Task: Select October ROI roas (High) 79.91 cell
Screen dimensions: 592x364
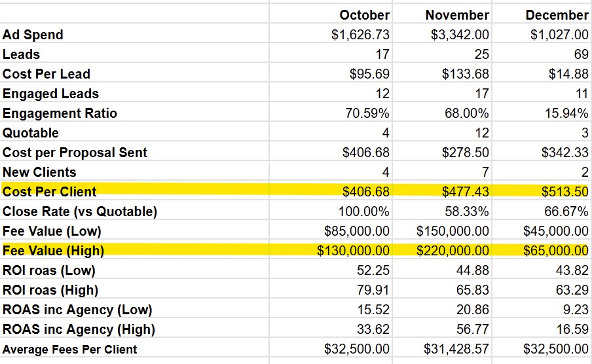Action: click(375, 290)
